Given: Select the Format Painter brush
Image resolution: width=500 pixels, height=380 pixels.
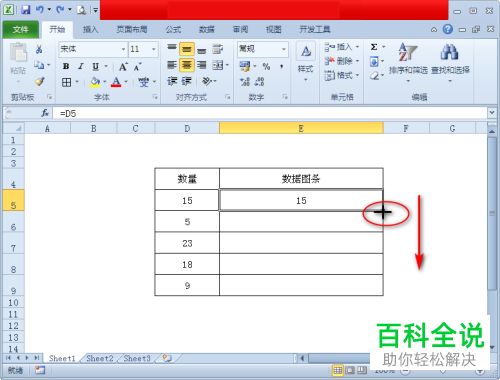Looking at the screenshot, I should [x=39, y=81].
